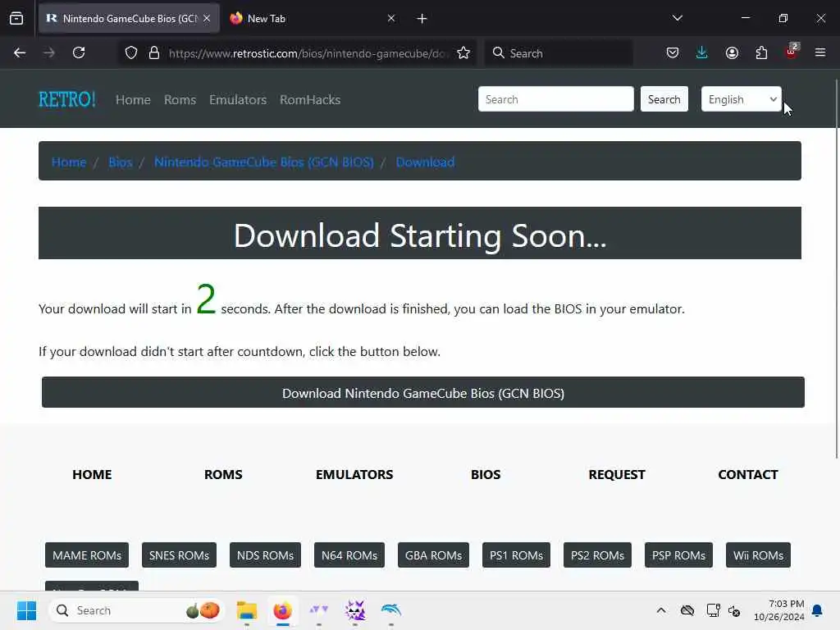The image size is (840, 630).
Task: Close the New Tab tab
Action: tap(391, 18)
